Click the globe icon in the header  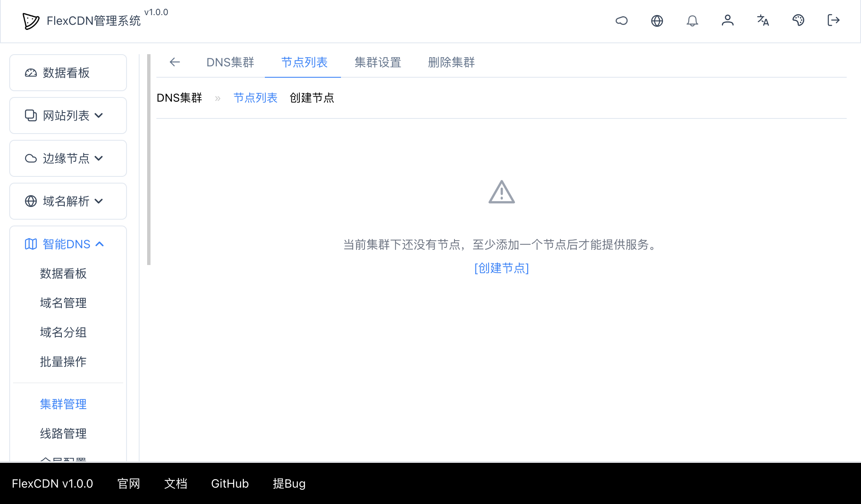[x=657, y=21]
